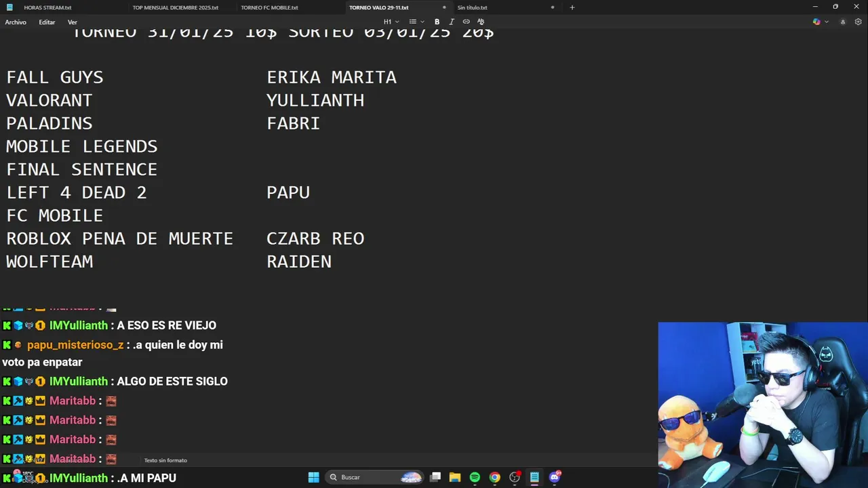
Task: Click the Buscar taskbar search box
Action: (x=374, y=477)
